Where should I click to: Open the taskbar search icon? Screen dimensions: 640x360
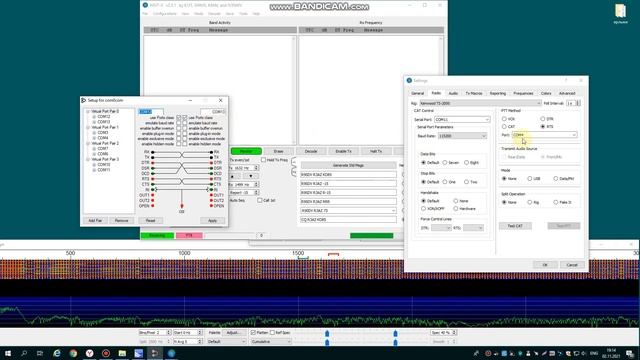tap(24, 353)
